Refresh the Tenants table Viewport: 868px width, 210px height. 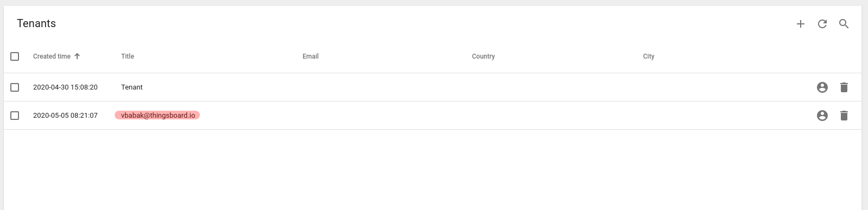coord(822,24)
